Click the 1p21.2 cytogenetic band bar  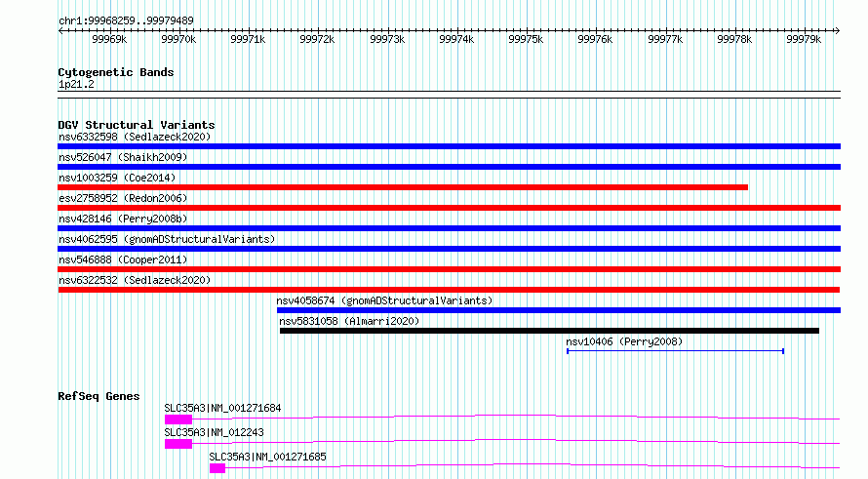coord(449,95)
